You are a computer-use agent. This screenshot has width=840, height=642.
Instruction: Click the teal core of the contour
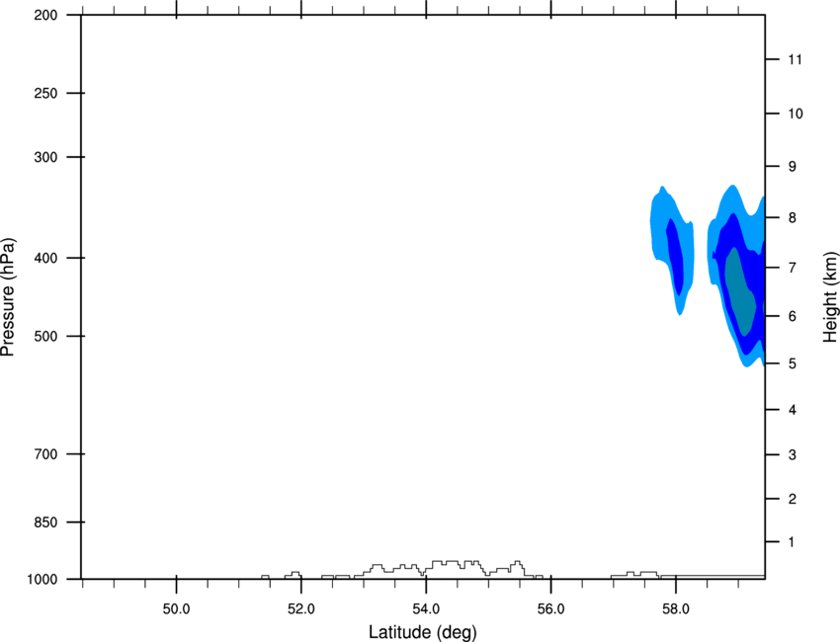[740, 291]
